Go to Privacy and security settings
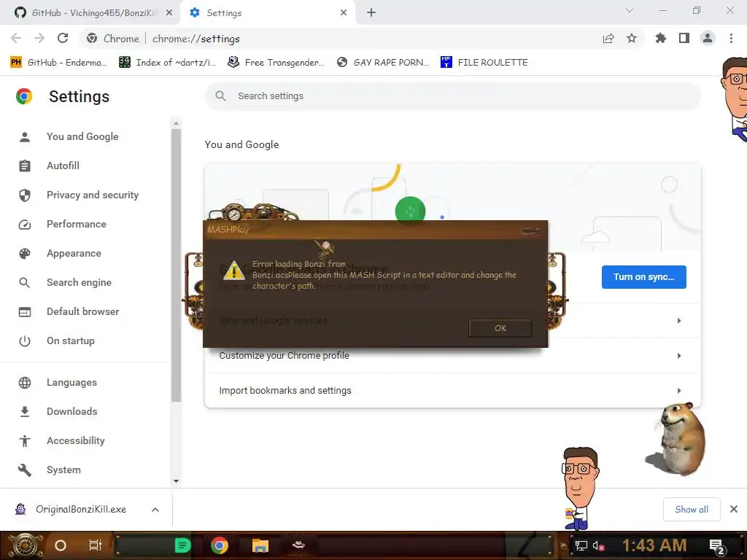The height and width of the screenshot is (560, 747). pos(93,195)
